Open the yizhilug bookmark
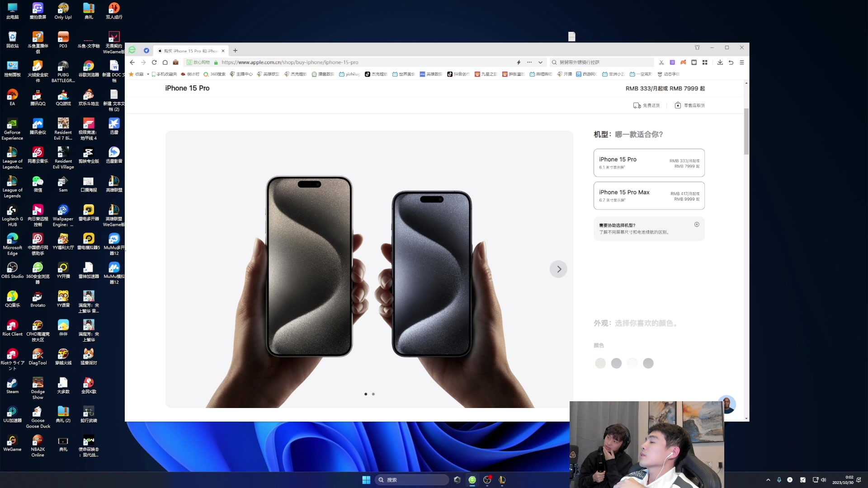The height and width of the screenshot is (488, 868). [349, 74]
